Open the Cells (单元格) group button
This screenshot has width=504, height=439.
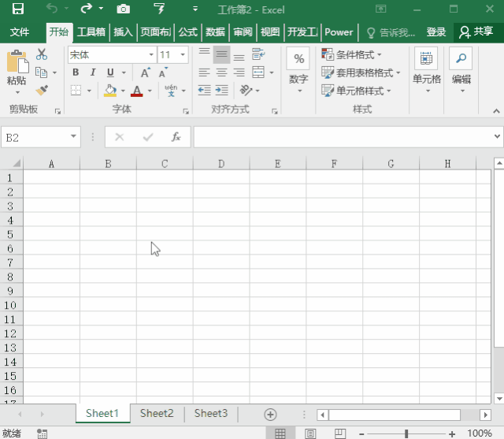pos(426,71)
